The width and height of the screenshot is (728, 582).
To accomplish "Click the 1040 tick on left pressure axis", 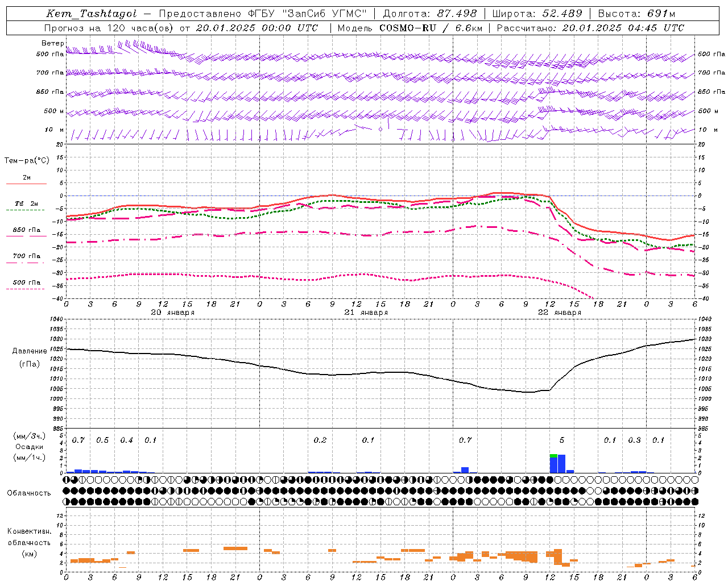I will 56,319.
